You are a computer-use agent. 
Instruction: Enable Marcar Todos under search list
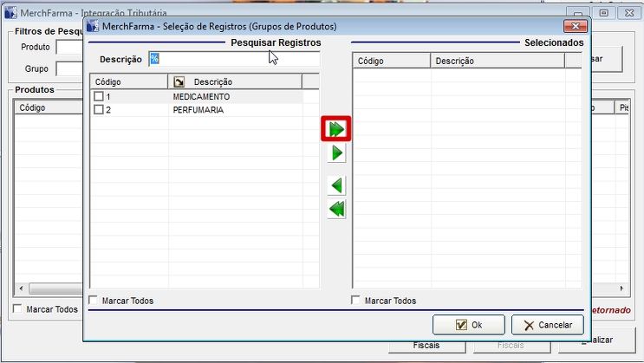94,301
